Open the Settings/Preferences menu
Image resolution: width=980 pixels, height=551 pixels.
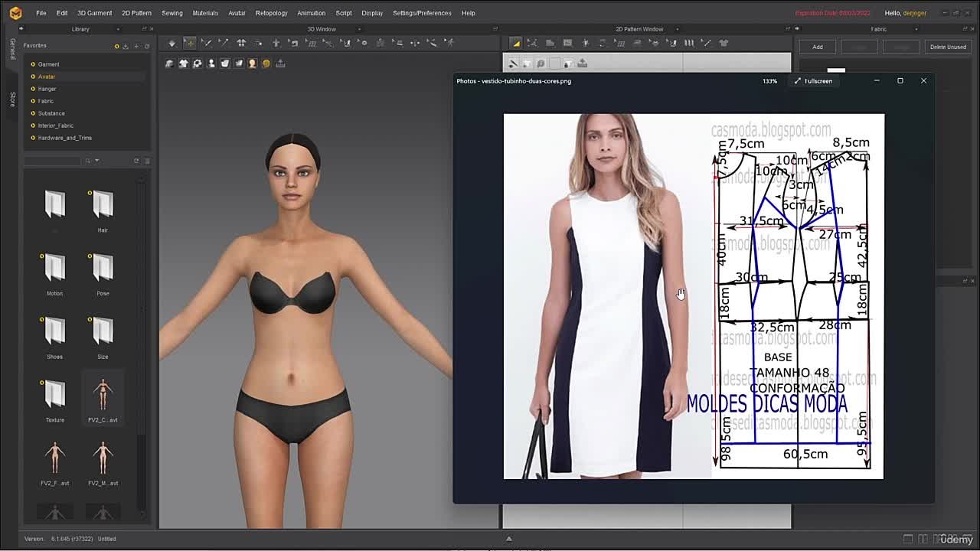[422, 13]
